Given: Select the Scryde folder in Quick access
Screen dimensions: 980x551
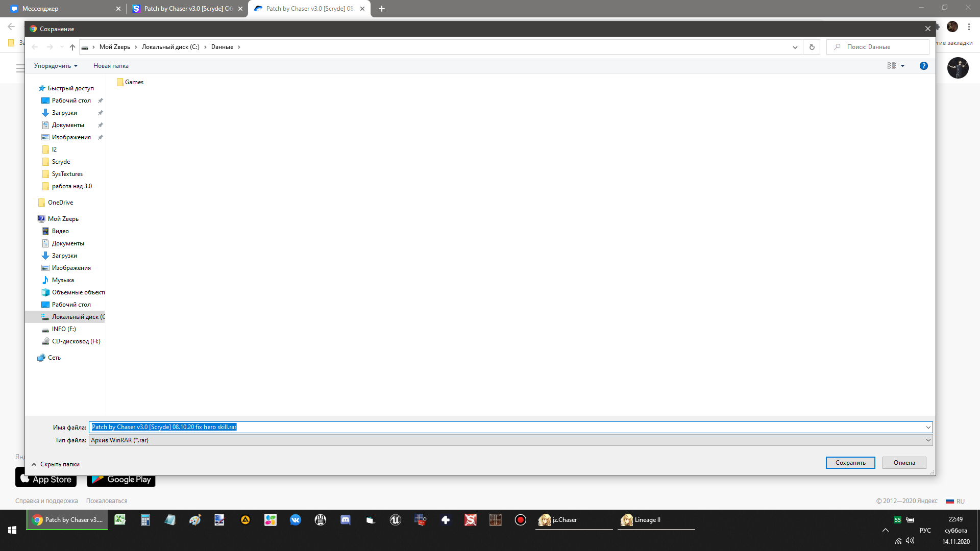Looking at the screenshot, I should 61,162.
